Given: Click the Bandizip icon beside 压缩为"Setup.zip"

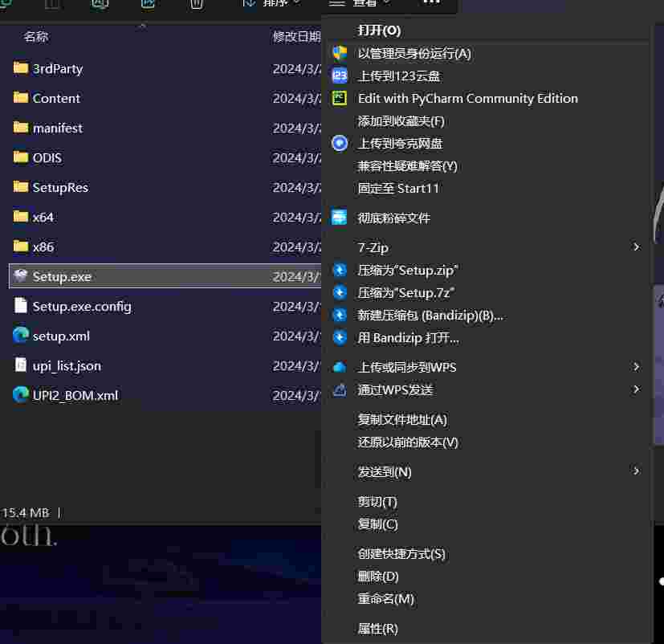Looking at the screenshot, I should (340, 270).
